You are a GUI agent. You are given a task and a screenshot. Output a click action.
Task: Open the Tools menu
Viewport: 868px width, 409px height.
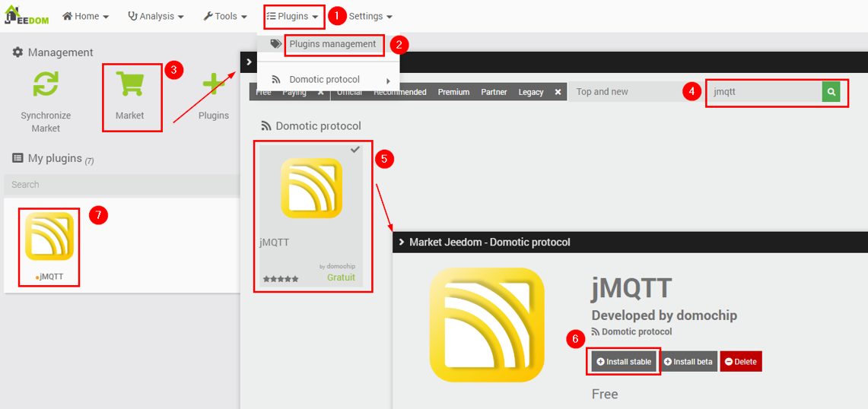(x=225, y=16)
